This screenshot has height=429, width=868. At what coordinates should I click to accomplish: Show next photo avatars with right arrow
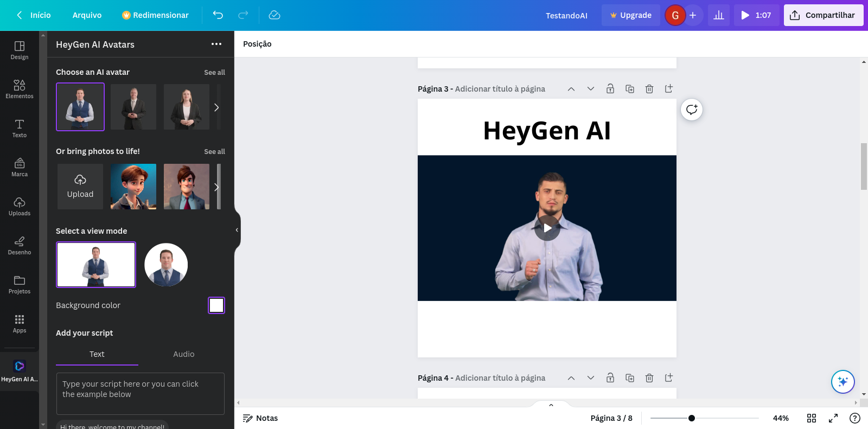[x=216, y=187]
